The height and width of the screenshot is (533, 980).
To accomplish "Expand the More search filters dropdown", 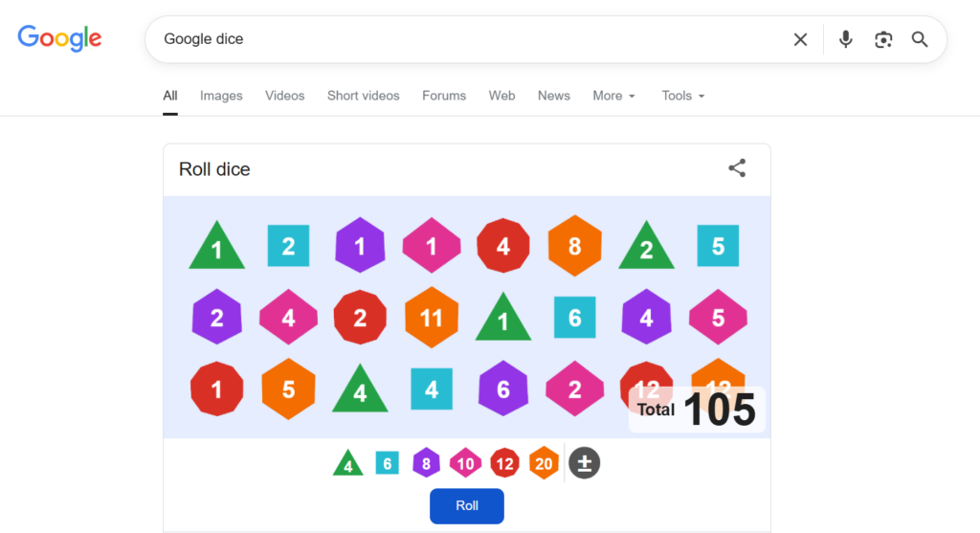I will point(613,96).
